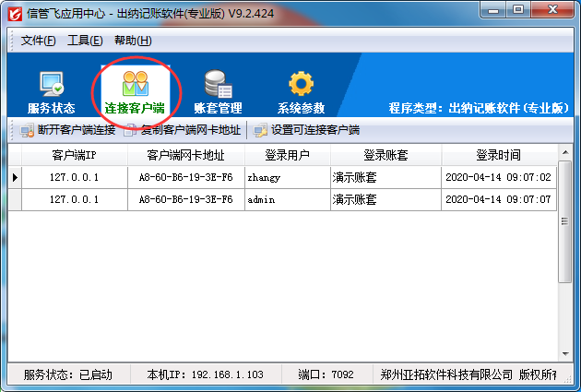Click the vertical scrollbar down arrow
581x392 pixels.
(x=565, y=355)
